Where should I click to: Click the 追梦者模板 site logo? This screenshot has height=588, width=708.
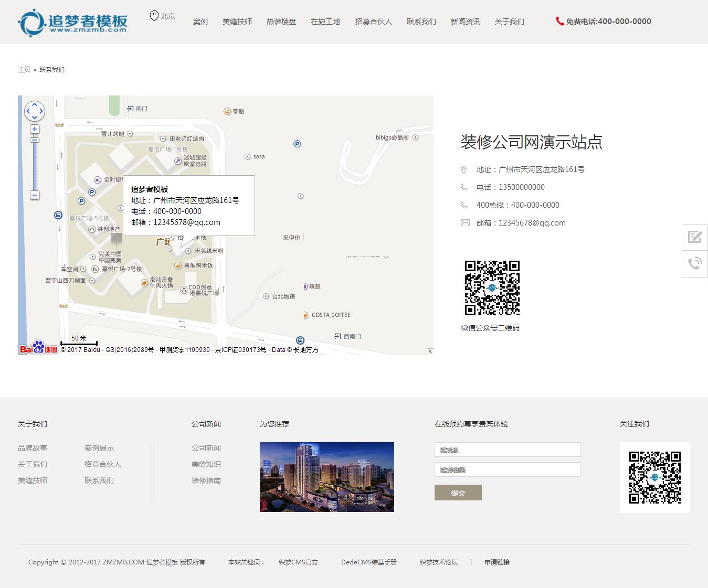click(73, 22)
